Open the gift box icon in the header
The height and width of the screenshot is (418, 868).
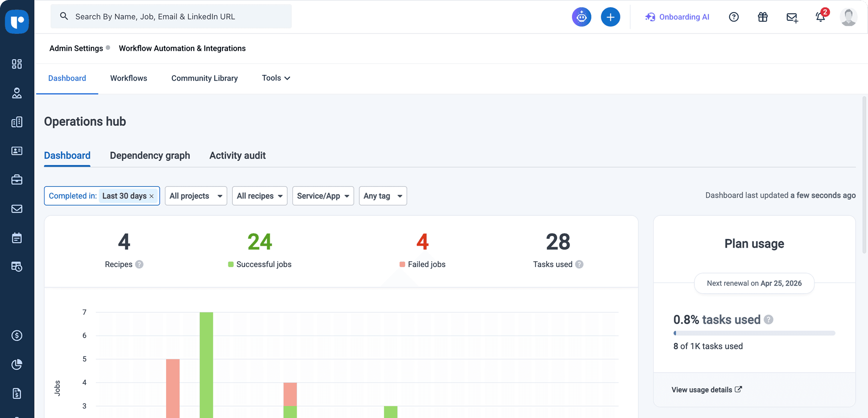(x=762, y=17)
